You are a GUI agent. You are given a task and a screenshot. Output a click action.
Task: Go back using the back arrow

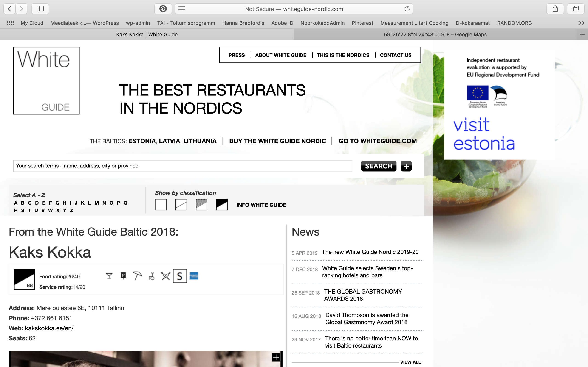[x=9, y=9]
